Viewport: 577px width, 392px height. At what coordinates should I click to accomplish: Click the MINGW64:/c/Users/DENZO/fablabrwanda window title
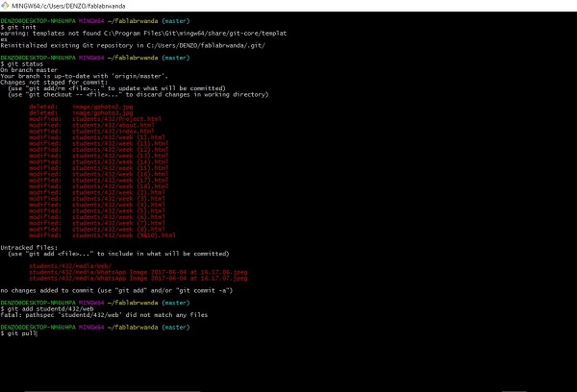click(68, 6)
